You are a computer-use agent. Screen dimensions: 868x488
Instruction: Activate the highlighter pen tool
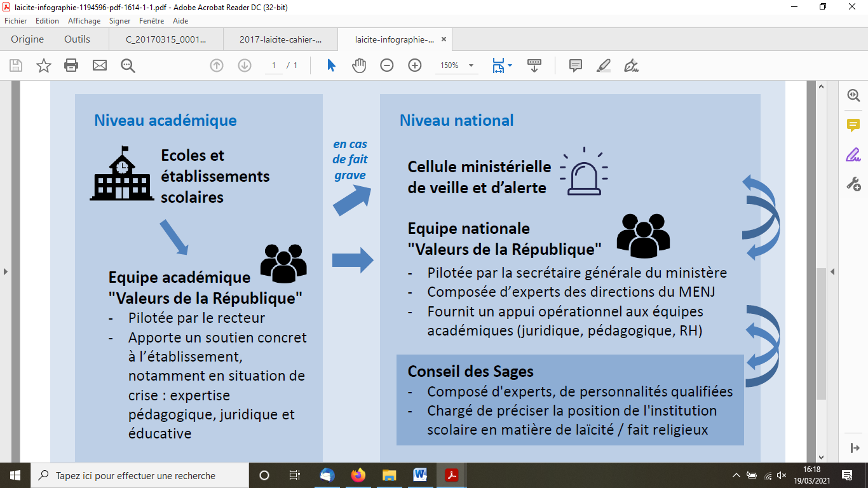(603, 65)
